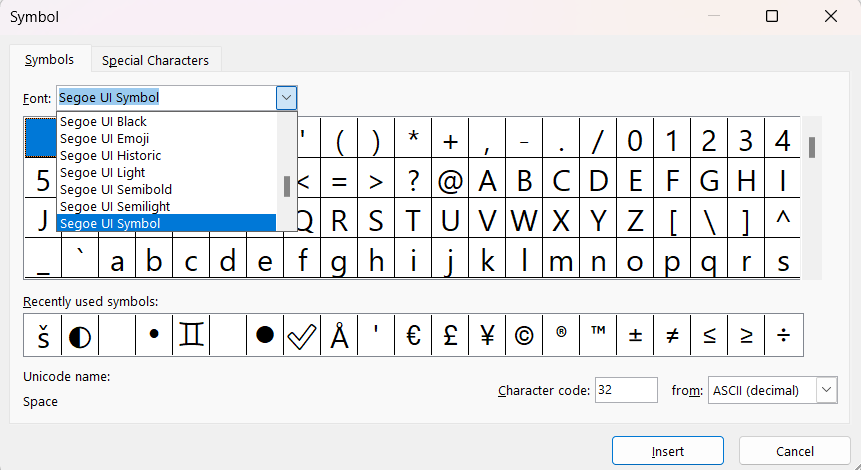Screen dimensions: 861x470
Task: Switch to the Symbols tab
Action: pos(49,59)
